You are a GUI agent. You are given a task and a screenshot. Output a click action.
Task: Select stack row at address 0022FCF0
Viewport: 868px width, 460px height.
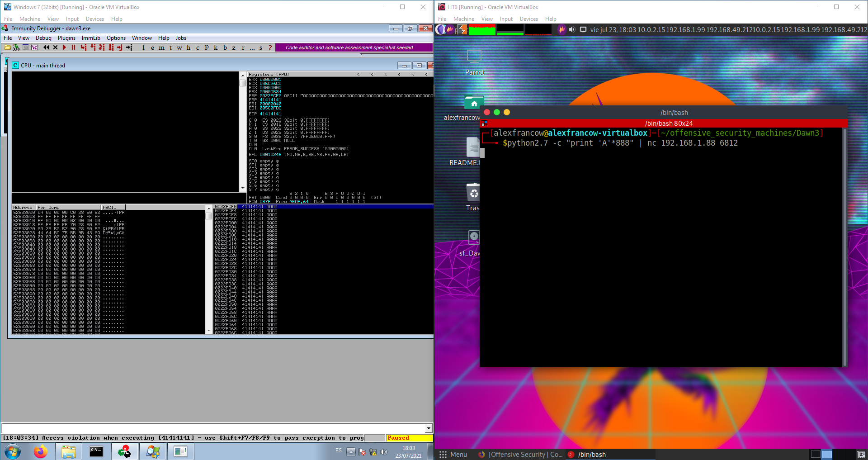coord(323,207)
